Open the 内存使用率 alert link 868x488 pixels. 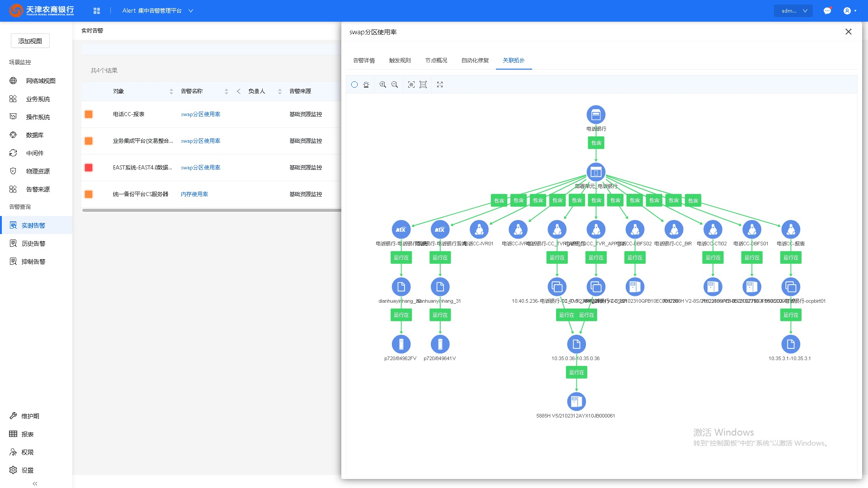194,194
